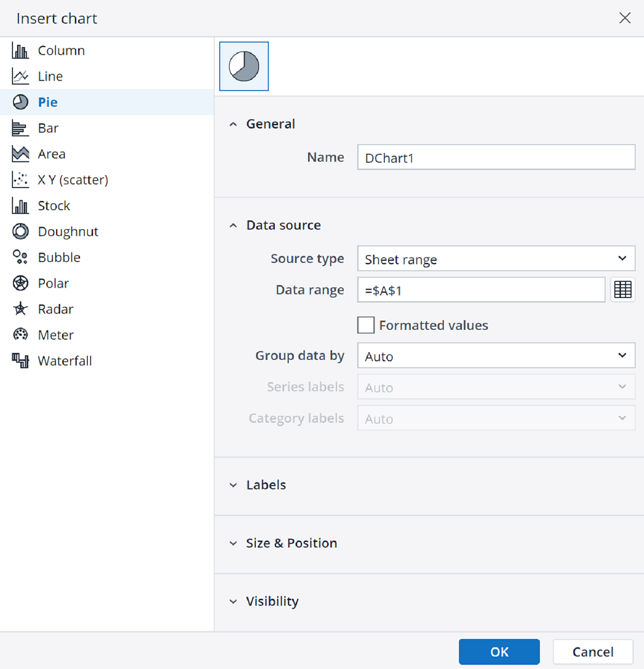Open the data range selector grid icon
Screen dimensions: 644x669
coord(623,290)
